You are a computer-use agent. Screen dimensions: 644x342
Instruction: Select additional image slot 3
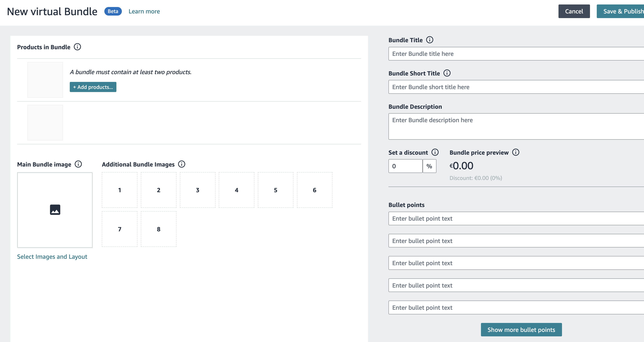pos(197,190)
